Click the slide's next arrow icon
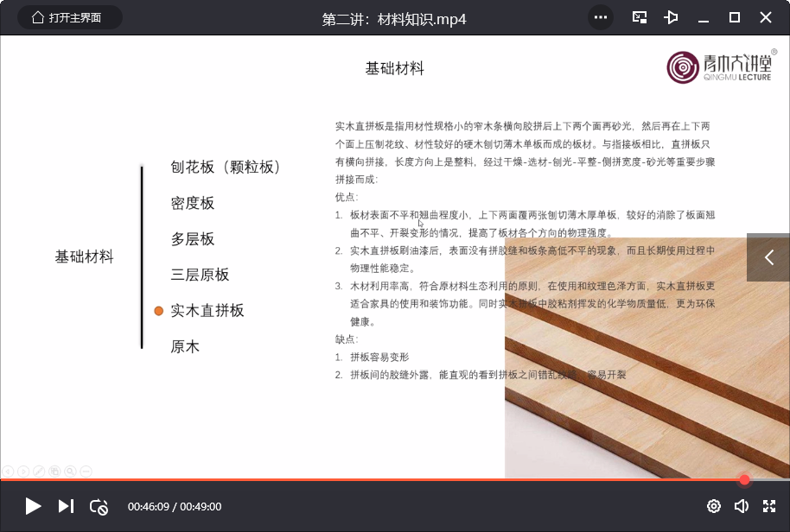 click(23, 471)
